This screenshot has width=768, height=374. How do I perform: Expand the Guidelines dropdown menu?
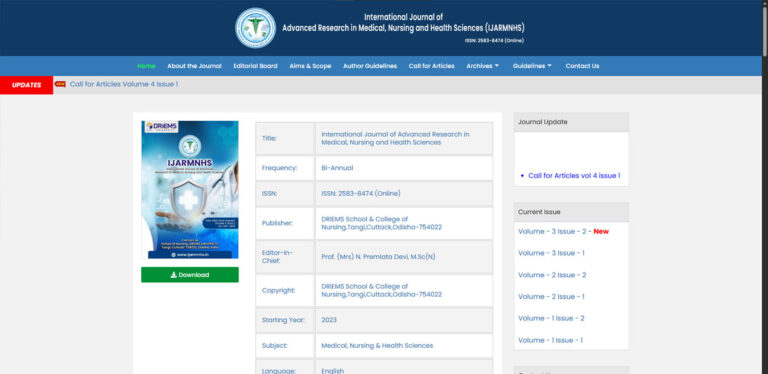532,66
